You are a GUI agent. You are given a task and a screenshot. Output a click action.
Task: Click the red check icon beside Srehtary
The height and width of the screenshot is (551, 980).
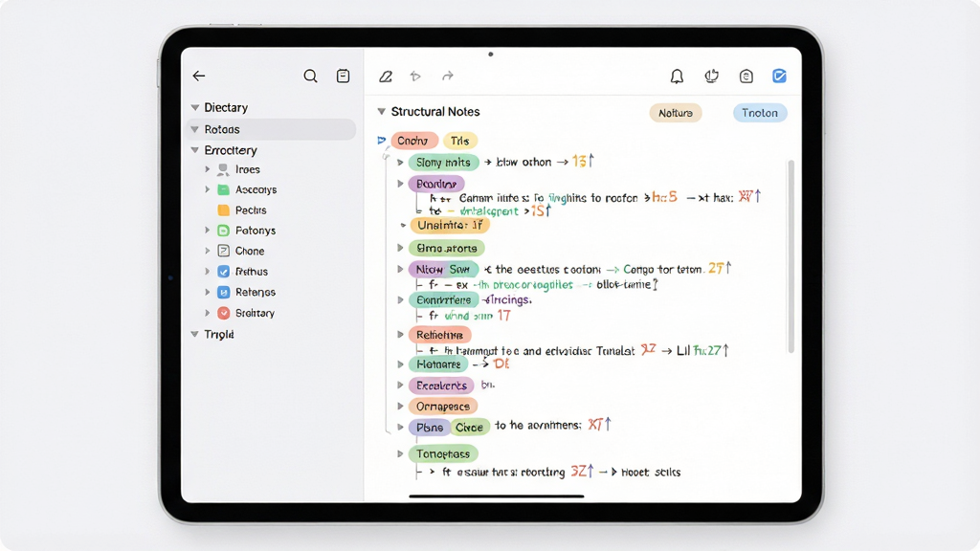tap(223, 313)
